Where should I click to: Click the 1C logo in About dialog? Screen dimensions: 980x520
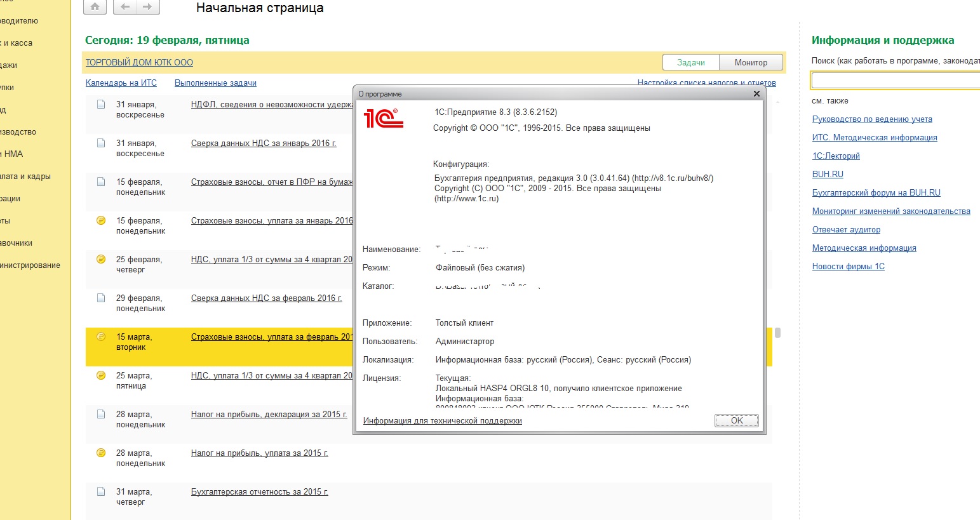tap(383, 118)
